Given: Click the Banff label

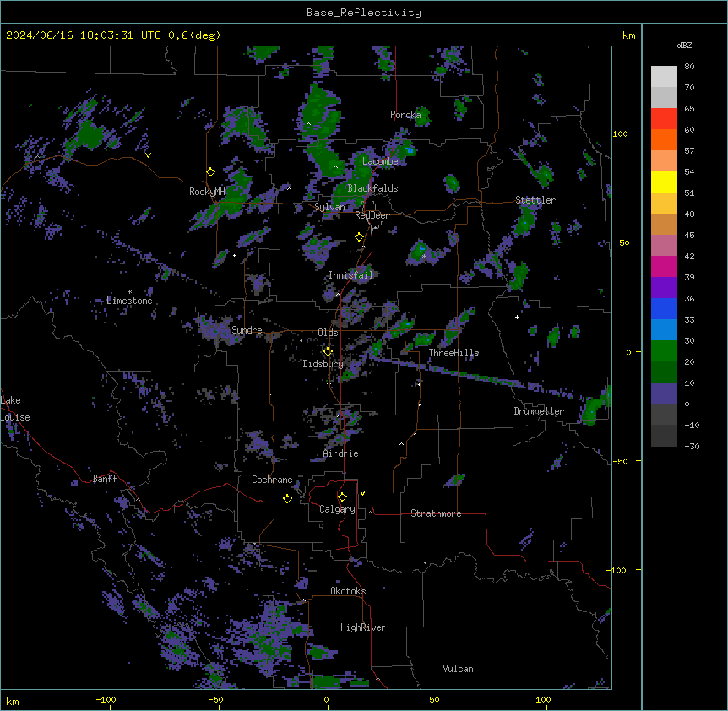Looking at the screenshot, I should pos(105,479).
